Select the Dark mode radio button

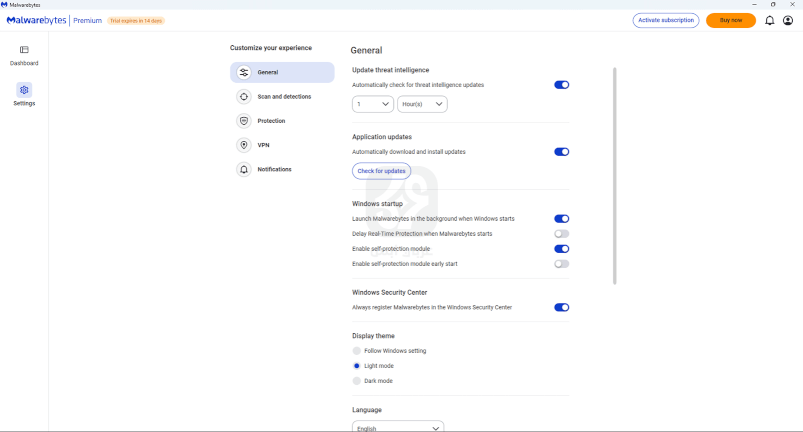pos(356,381)
